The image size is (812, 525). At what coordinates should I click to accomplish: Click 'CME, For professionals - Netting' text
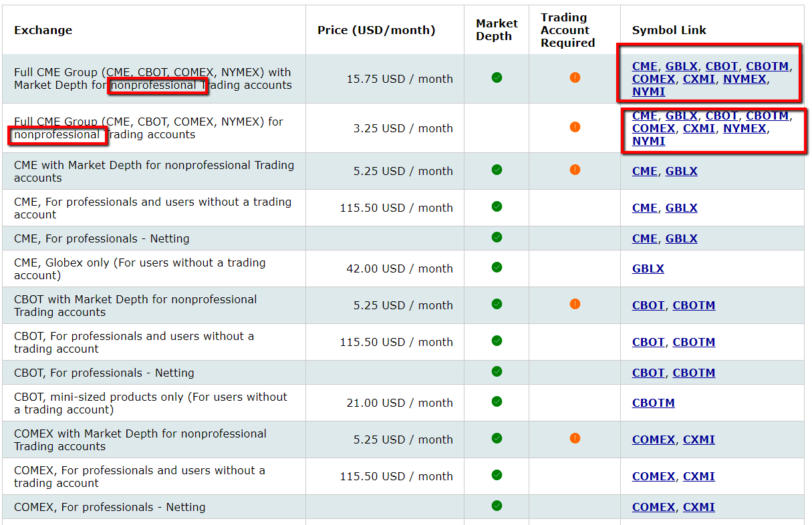[x=102, y=238]
